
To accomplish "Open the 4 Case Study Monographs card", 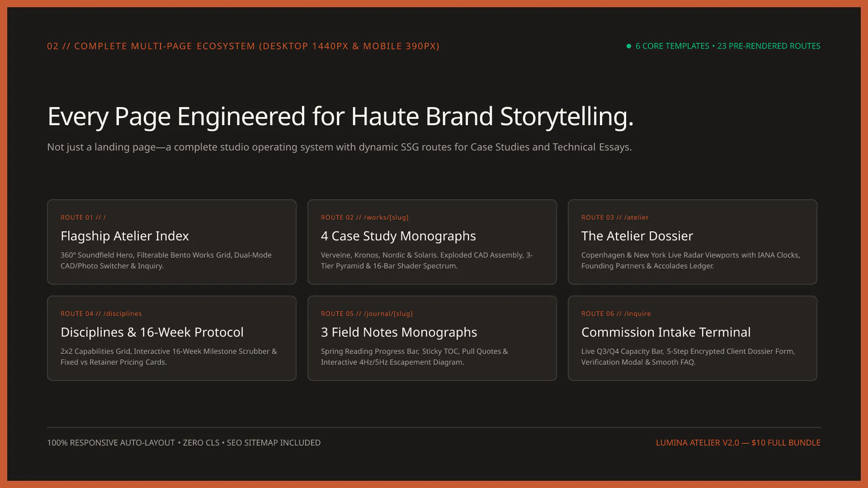I will (432, 242).
